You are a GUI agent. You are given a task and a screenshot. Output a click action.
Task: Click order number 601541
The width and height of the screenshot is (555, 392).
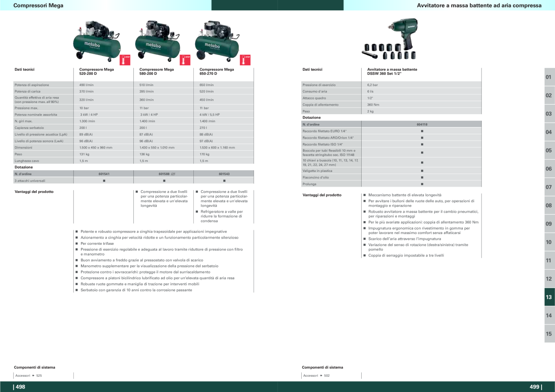pos(104,174)
